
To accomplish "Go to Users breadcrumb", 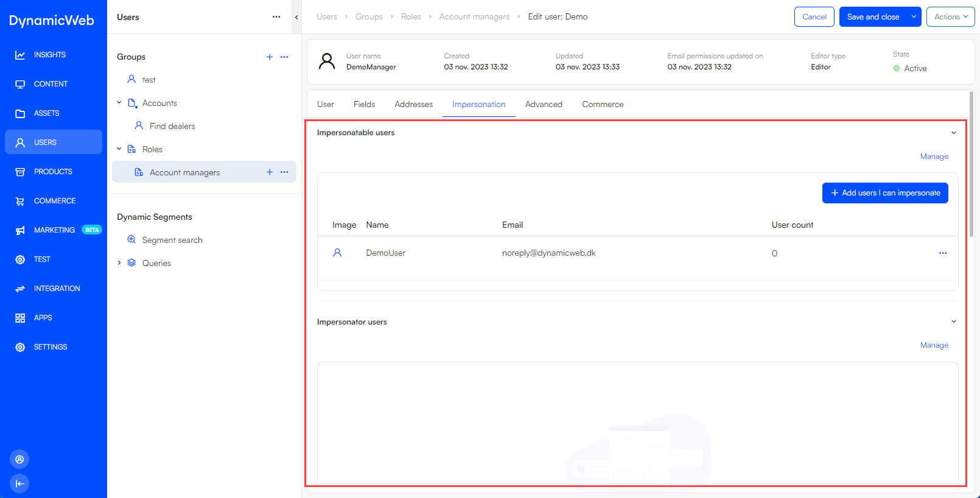I will [x=327, y=16].
